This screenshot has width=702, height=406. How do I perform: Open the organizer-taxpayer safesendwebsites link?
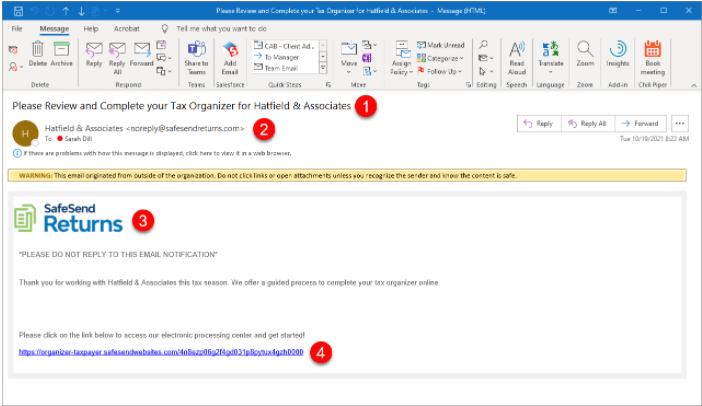coord(161,352)
